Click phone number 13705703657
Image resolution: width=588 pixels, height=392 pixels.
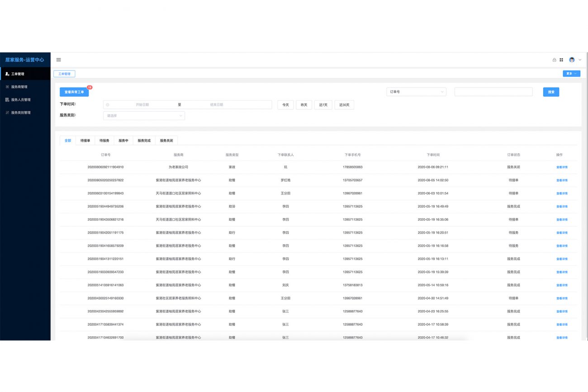tap(352, 180)
